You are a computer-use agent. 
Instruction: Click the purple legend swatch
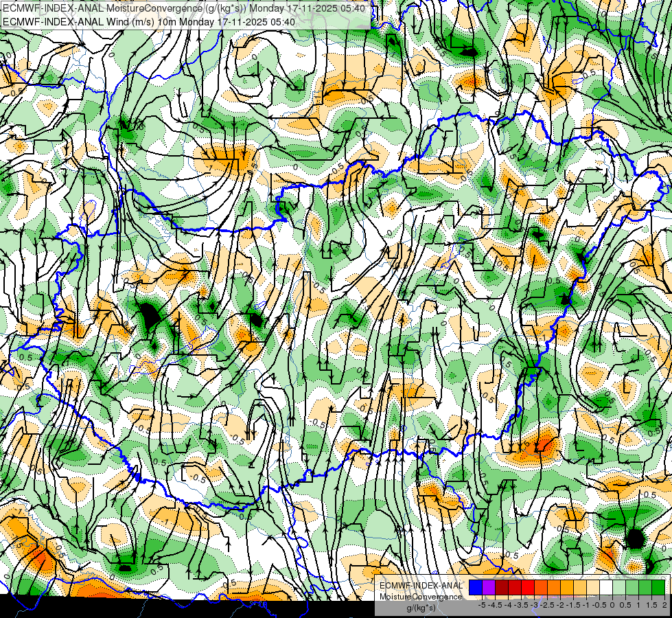[489, 588]
